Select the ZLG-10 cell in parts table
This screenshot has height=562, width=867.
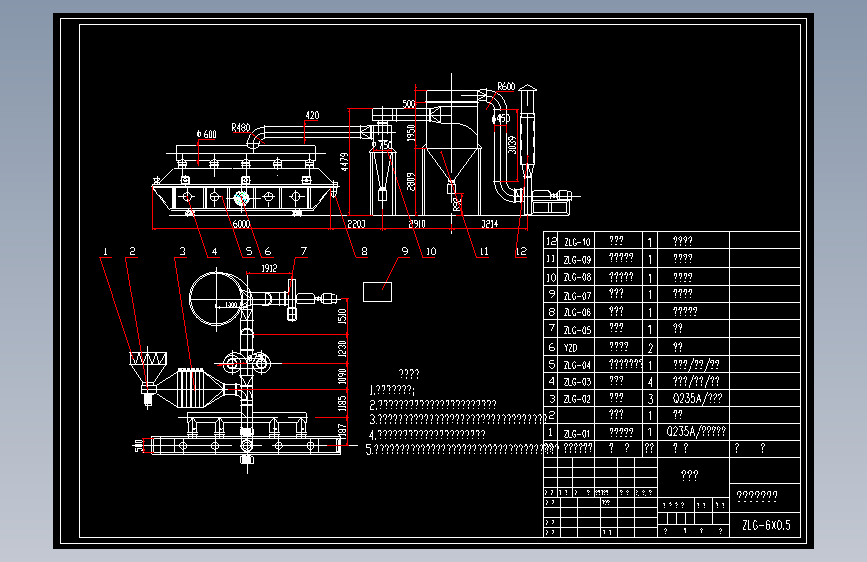click(x=577, y=242)
